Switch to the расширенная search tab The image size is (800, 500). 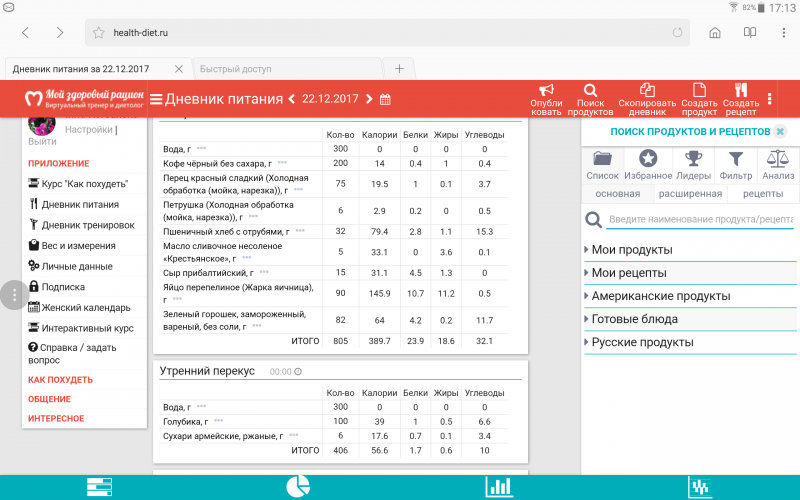point(690,193)
